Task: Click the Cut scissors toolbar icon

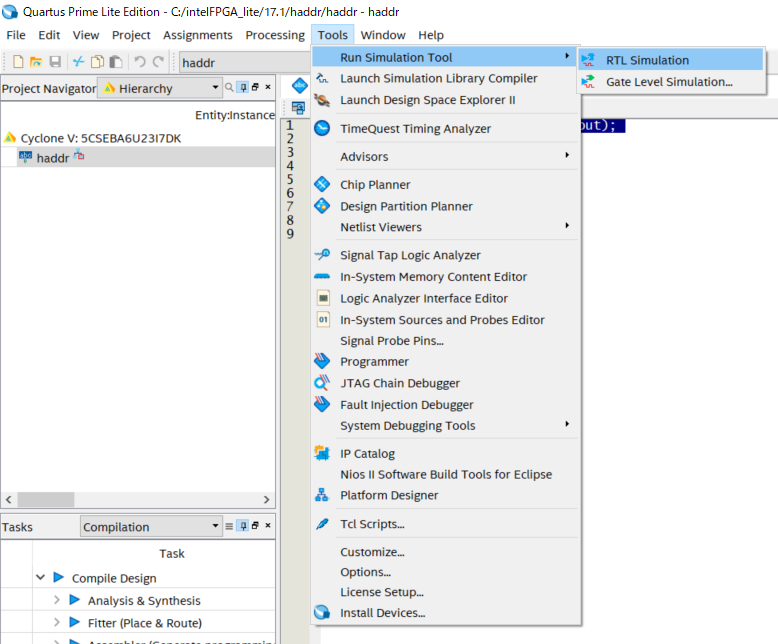Action: click(78, 62)
